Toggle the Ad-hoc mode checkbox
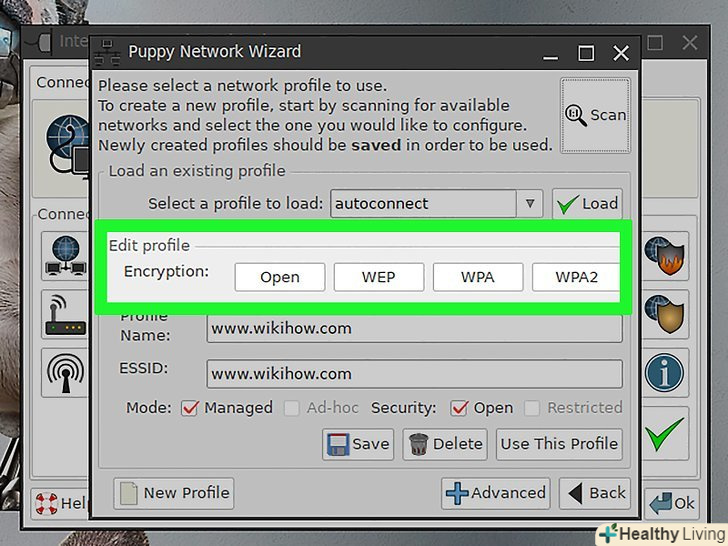This screenshot has width=728, height=546. point(292,408)
